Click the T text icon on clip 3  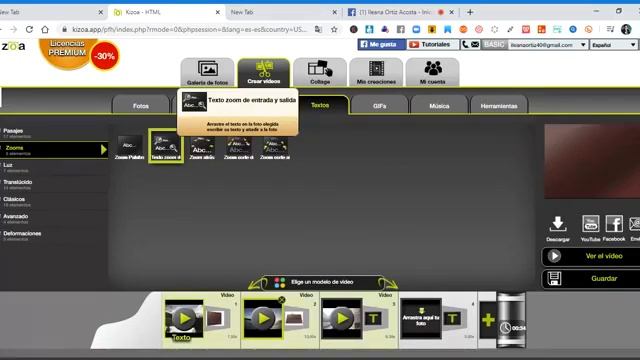[373, 318]
